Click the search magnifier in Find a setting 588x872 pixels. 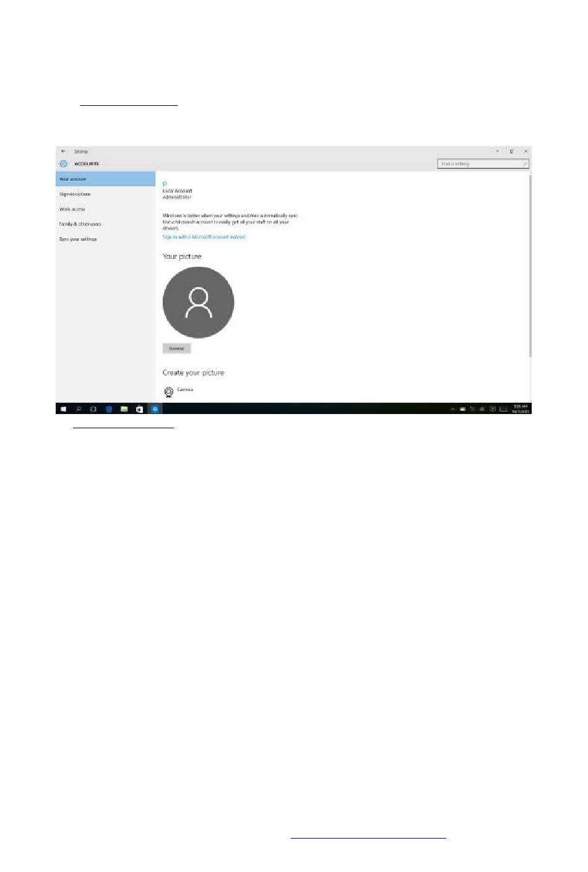point(525,164)
